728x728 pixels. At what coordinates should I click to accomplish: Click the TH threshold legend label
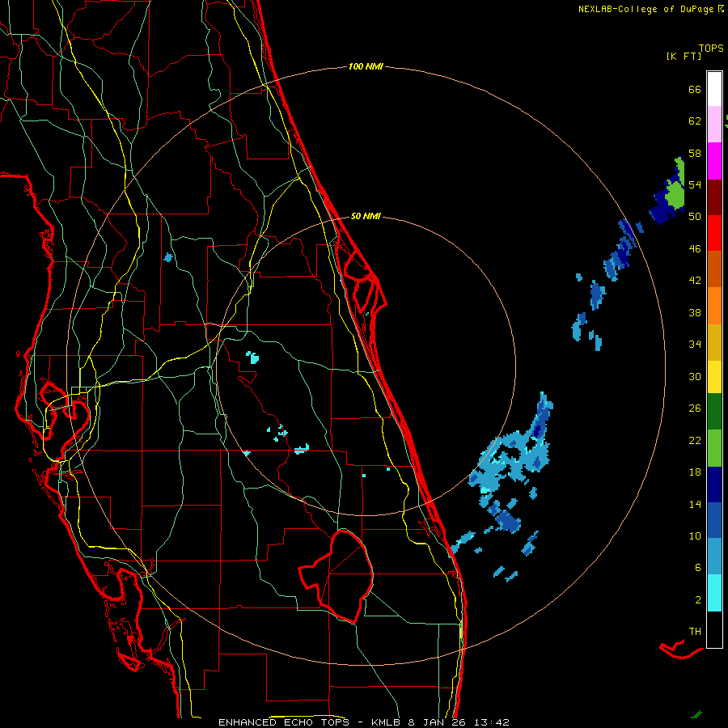click(x=695, y=632)
